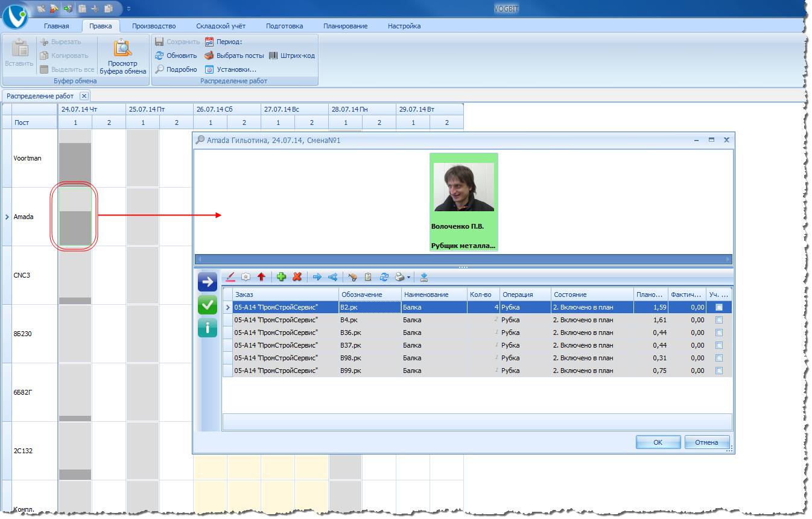Click the large blue arrow sidebar button
Viewport: 812px width, 519px height.
coord(208,282)
